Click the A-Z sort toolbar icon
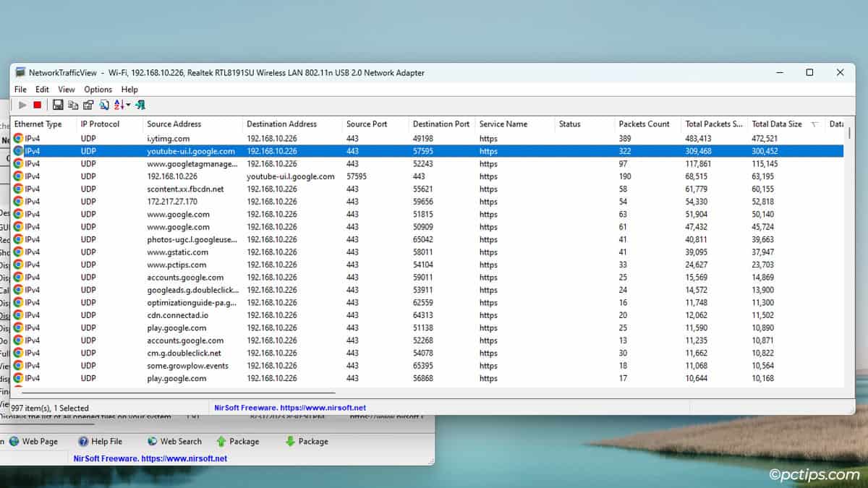 coord(119,105)
